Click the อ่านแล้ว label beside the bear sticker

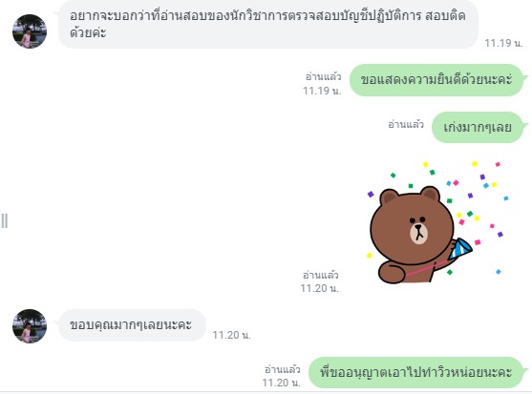(x=320, y=275)
